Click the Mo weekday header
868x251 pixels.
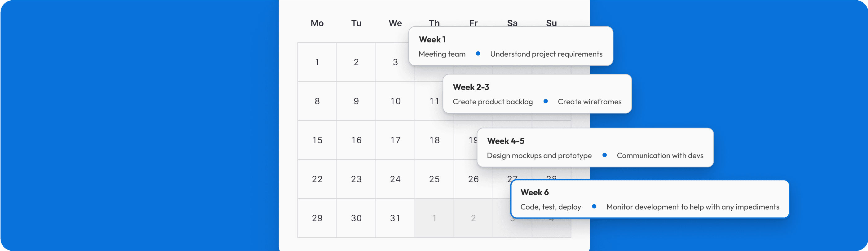(x=317, y=23)
